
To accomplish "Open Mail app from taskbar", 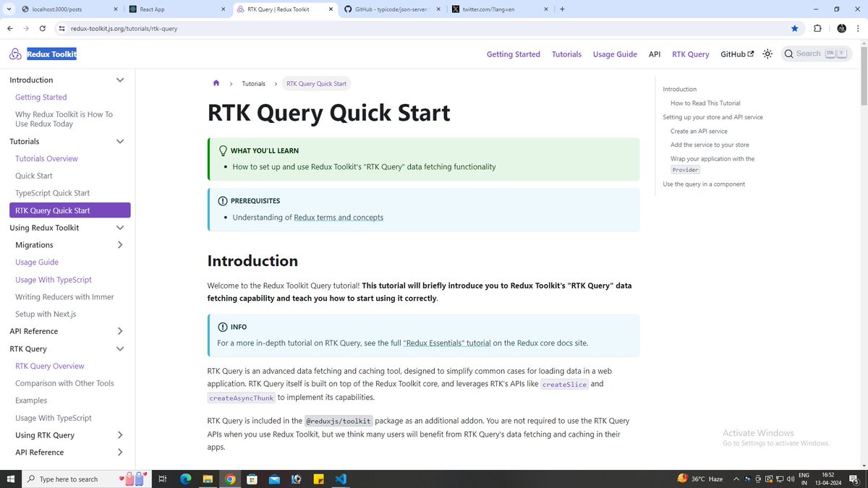I will (274, 479).
